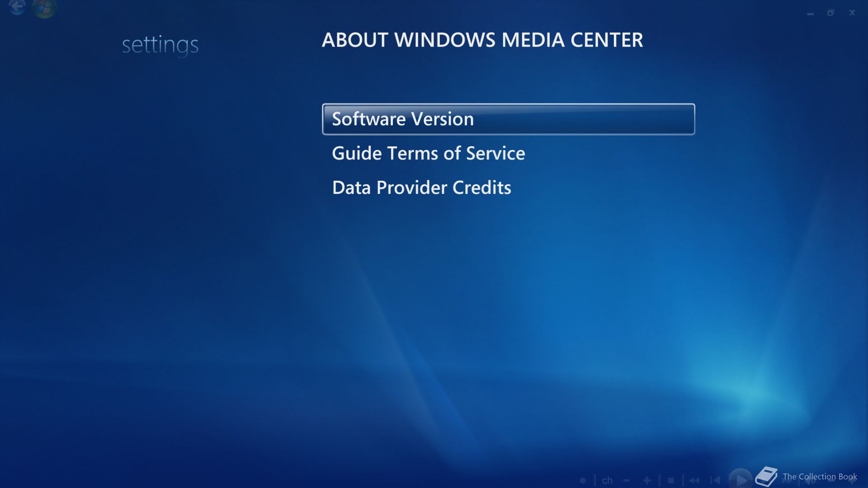Click the record button

click(583, 480)
